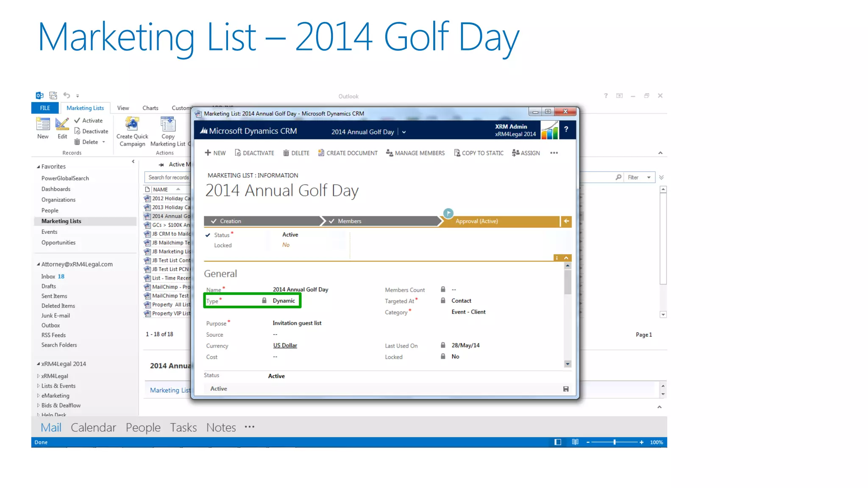Open navigation options ellipsis beside Notes

(250, 427)
